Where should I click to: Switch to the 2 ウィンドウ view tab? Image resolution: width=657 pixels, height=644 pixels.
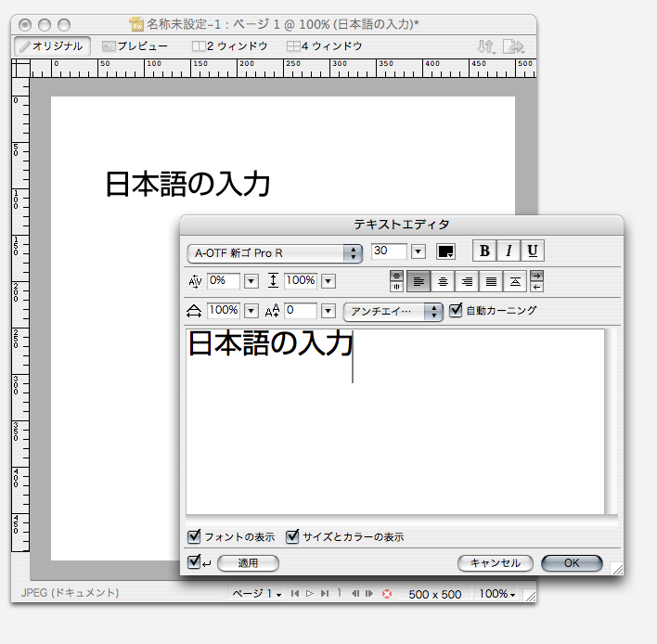pos(229,45)
